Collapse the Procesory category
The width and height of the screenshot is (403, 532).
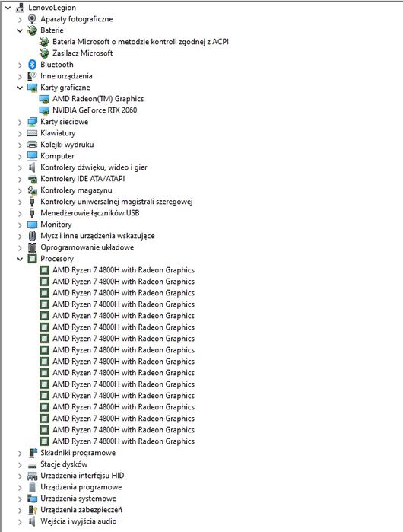coord(20,259)
